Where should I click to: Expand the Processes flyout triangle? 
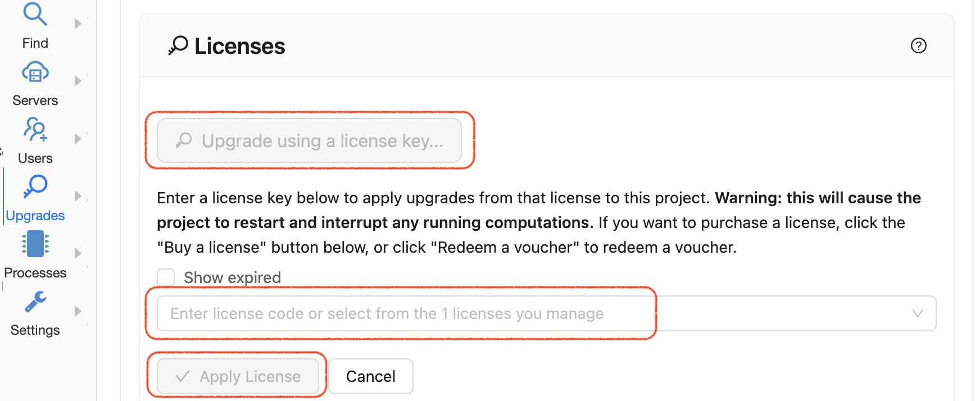click(x=78, y=253)
